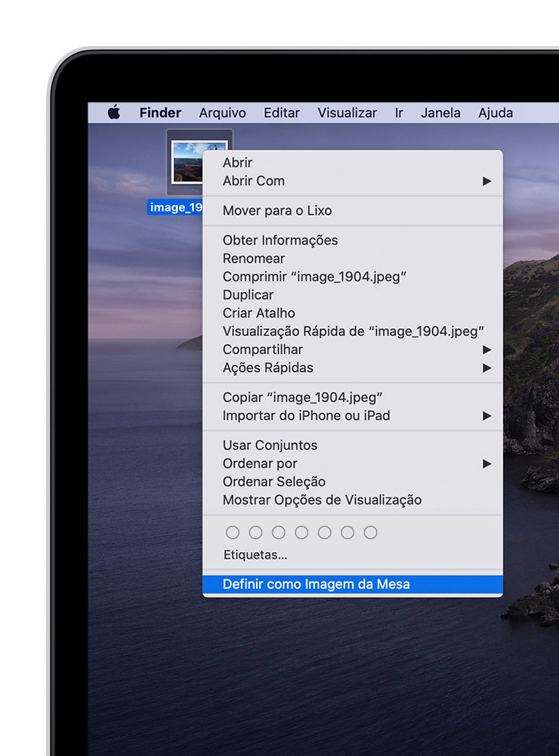The width and height of the screenshot is (559, 756).
Task: Click Etiquetas… to edit tags
Action: click(255, 555)
